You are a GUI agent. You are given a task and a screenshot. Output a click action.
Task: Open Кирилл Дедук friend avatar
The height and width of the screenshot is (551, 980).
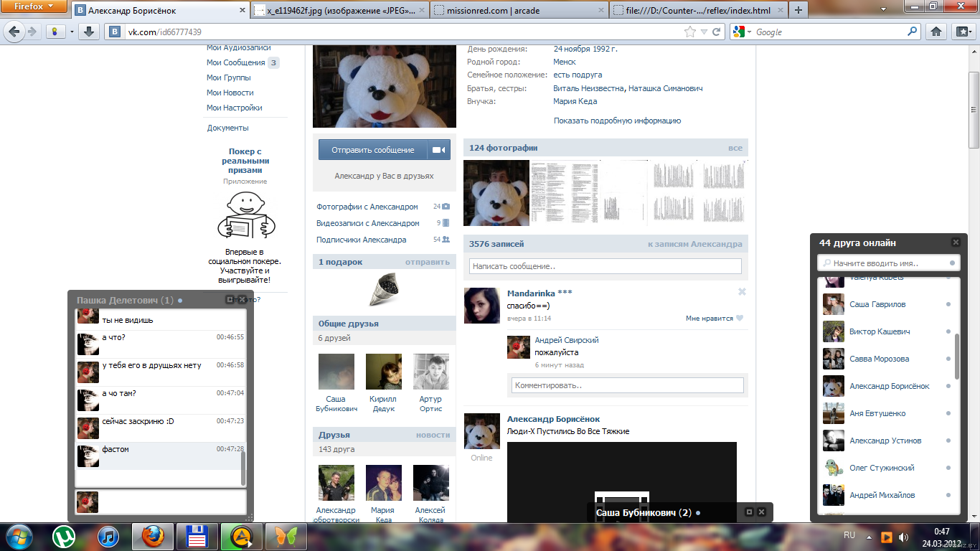pos(384,372)
